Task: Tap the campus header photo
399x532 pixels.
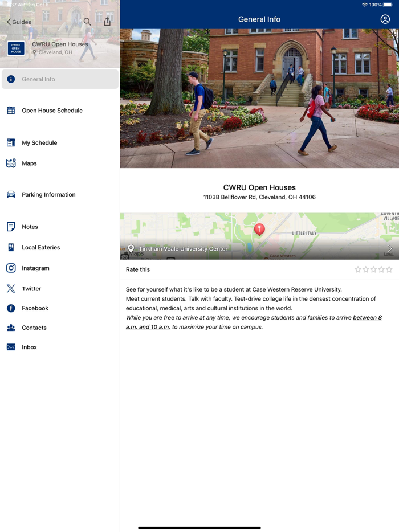Action: (259, 99)
